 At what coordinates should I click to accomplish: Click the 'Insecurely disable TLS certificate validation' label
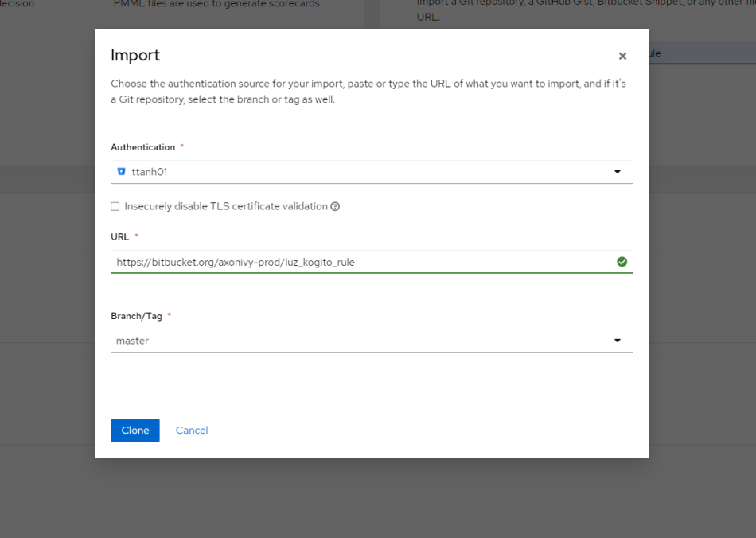226,206
